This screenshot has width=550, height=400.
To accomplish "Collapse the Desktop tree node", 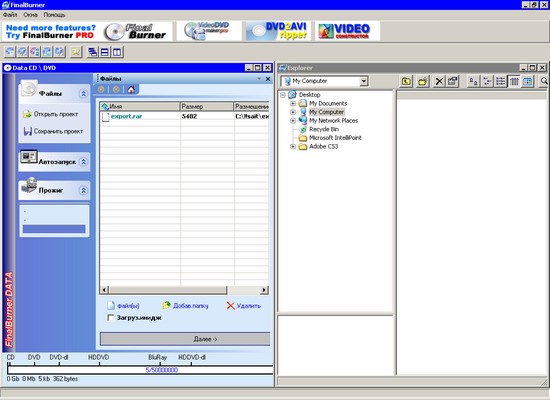I will [283, 95].
